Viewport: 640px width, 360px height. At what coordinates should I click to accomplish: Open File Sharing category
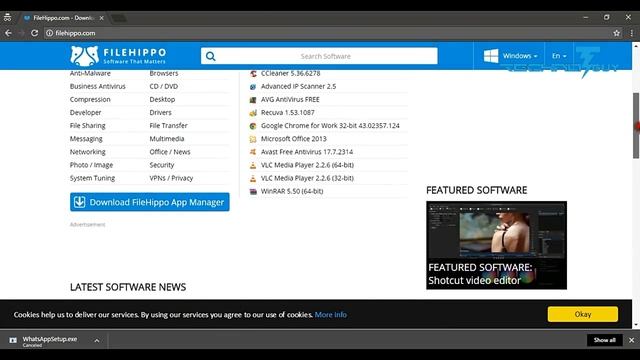pyautogui.click(x=87, y=126)
